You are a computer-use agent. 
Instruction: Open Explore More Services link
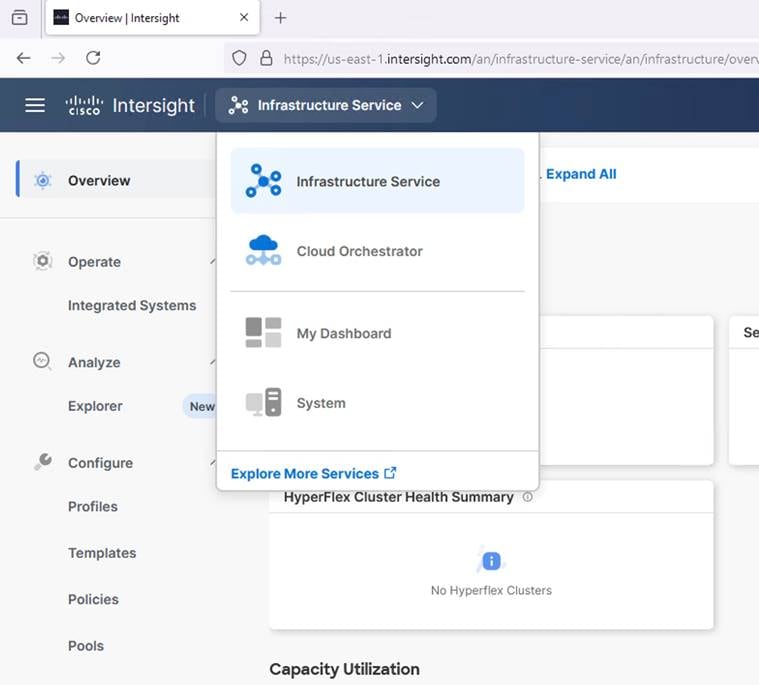(x=313, y=474)
